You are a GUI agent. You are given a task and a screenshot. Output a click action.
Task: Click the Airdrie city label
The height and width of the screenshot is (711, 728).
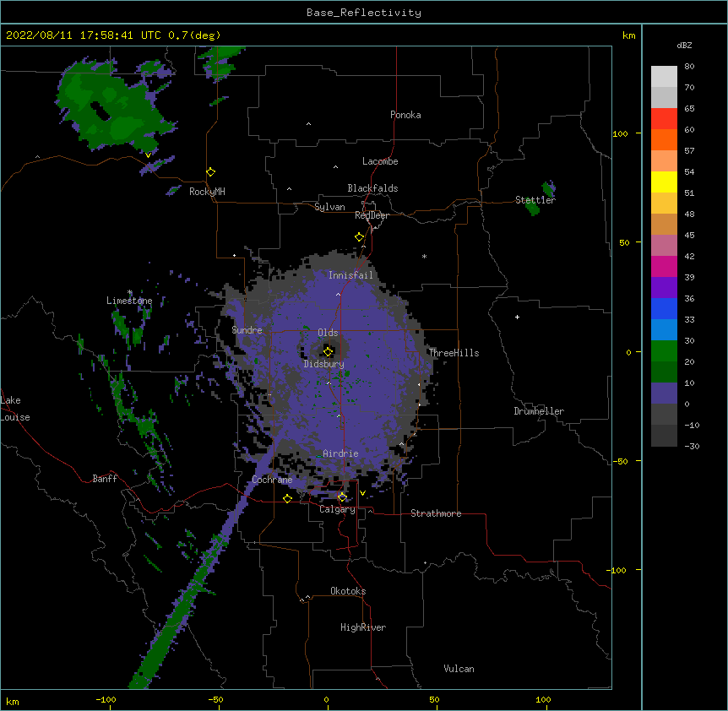[340, 453]
